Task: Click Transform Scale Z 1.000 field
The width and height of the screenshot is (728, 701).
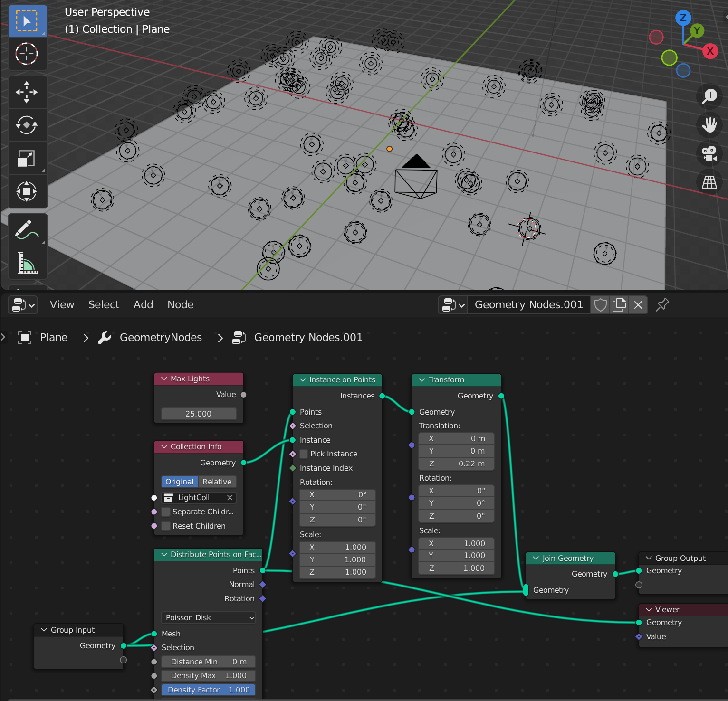Action: 457,568
